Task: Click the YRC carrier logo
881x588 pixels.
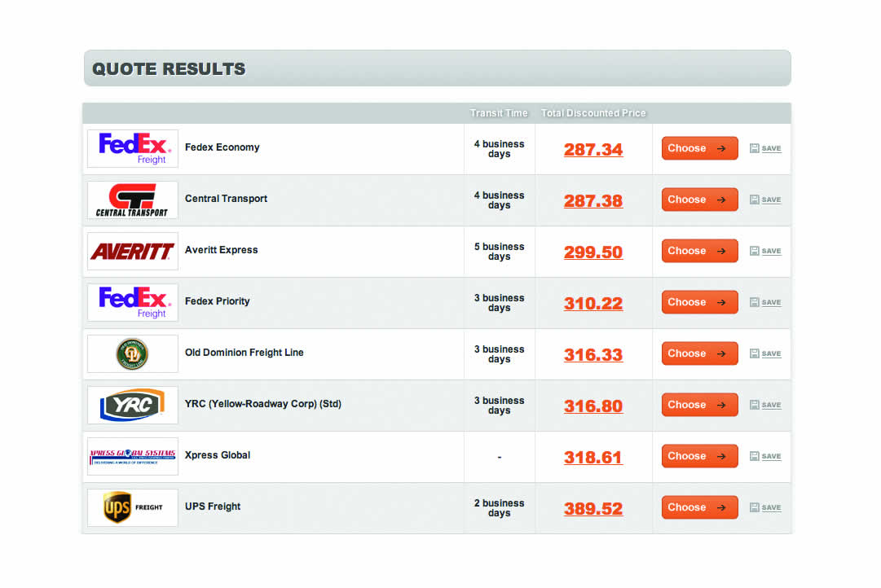Action: pos(133,405)
